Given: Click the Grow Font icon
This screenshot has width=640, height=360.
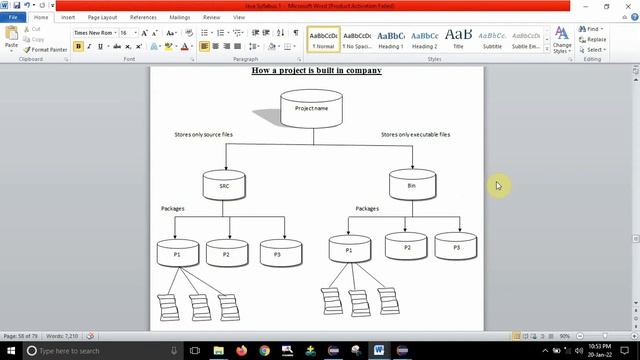Looking at the screenshot, I should pos(144,33).
